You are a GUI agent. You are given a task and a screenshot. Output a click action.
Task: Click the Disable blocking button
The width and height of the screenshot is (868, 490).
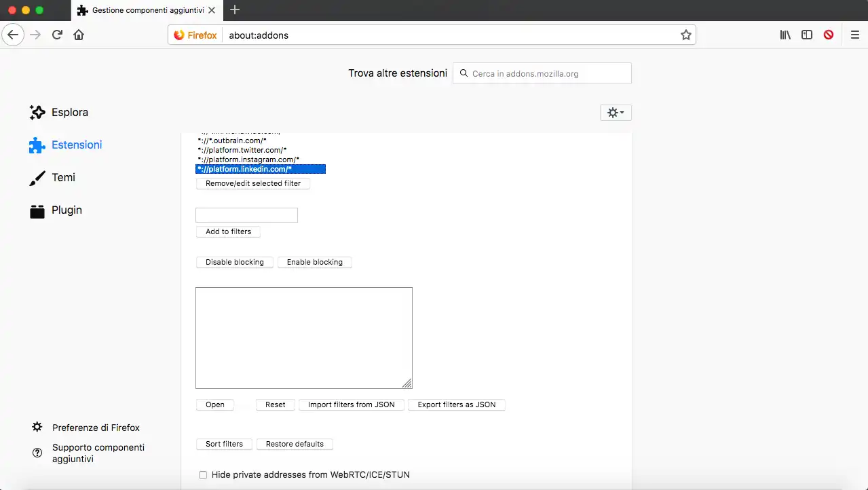(235, 262)
